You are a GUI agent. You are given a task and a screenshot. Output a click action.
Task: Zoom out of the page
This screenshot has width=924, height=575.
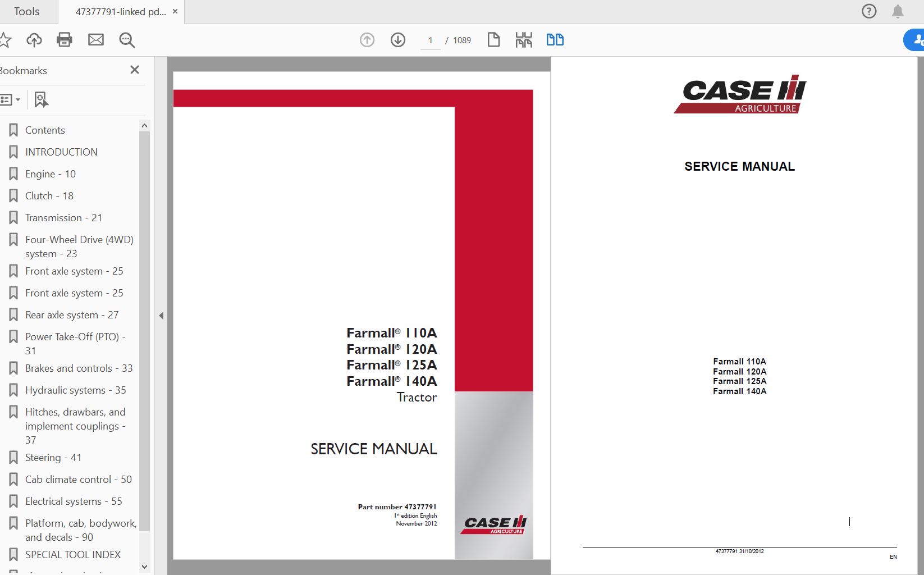click(126, 40)
